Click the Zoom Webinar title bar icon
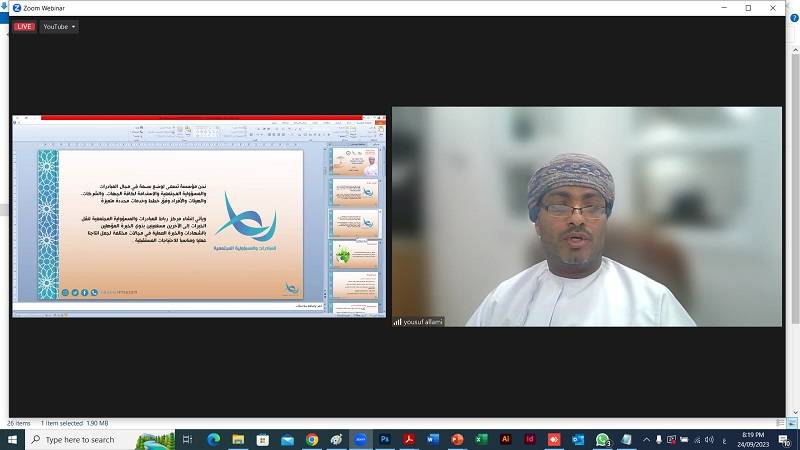This screenshot has width=800, height=450. click(x=17, y=8)
